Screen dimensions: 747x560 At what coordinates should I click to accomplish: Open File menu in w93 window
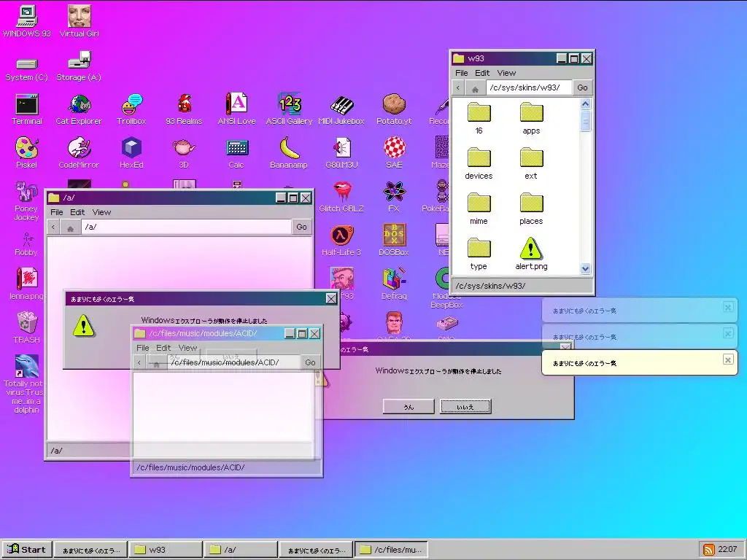(461, 73)
